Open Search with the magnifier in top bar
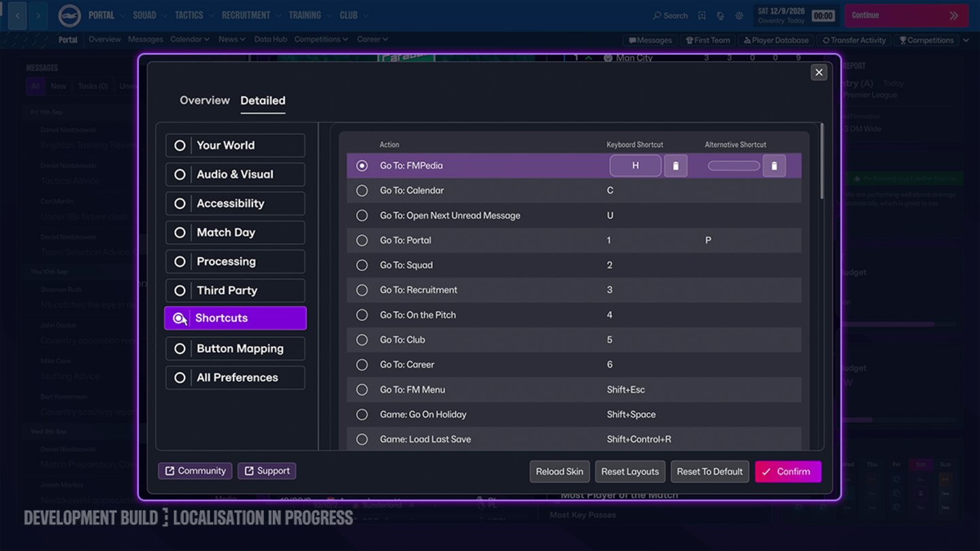The width and height of the screenshot is (980, 551). point(670,16)
